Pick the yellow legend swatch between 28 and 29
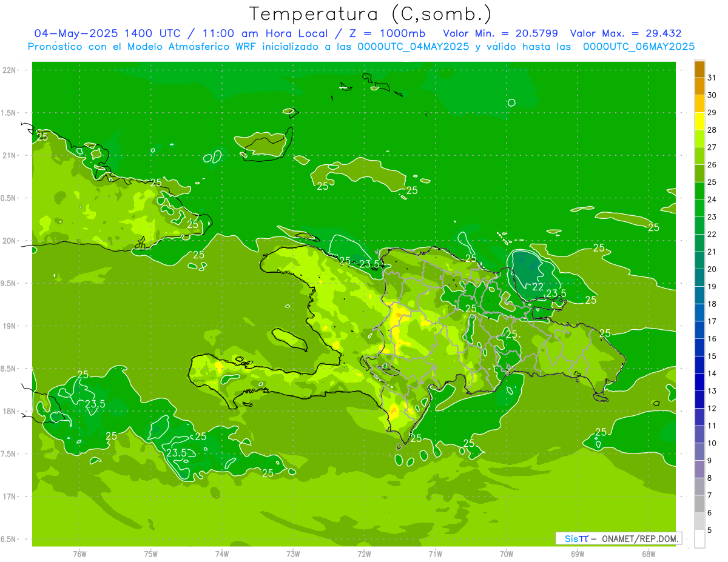 click(x=699, y=121)
